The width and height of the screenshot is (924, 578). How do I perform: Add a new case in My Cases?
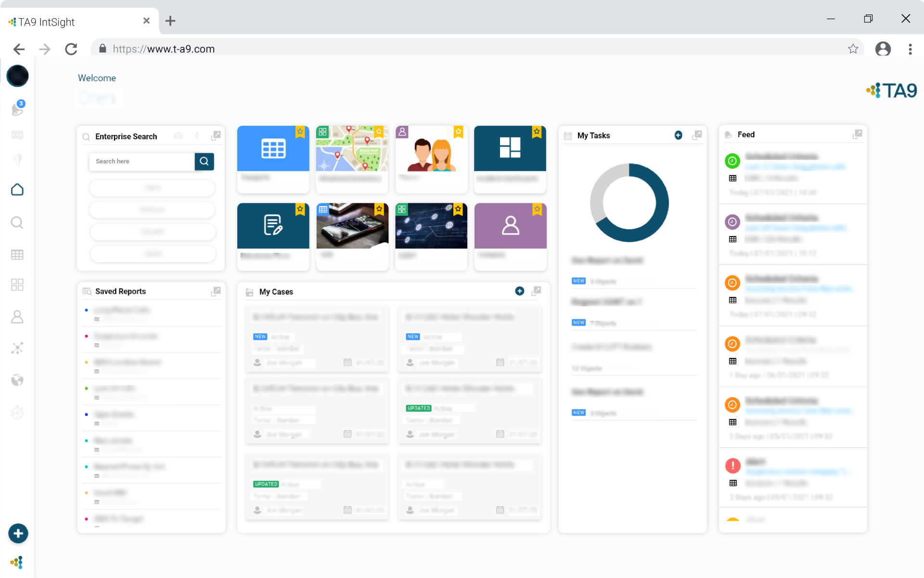(x=520, y=291)
